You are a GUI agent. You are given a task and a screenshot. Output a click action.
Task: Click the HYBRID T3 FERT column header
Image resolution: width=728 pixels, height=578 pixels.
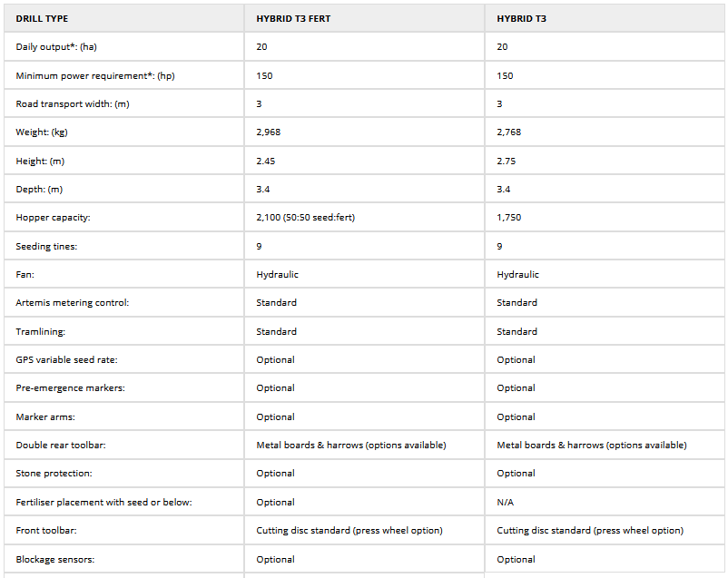(x=293, y=18)
